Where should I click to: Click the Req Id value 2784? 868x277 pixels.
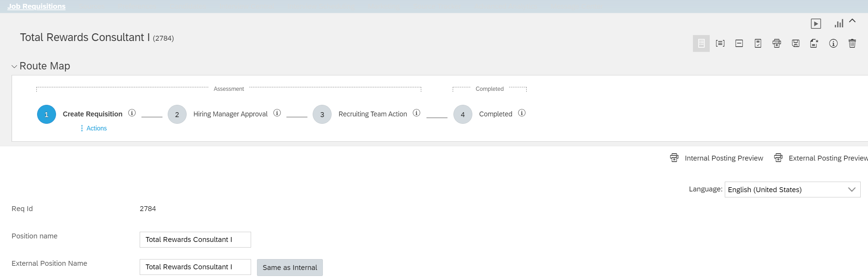(x=148, y=209)
